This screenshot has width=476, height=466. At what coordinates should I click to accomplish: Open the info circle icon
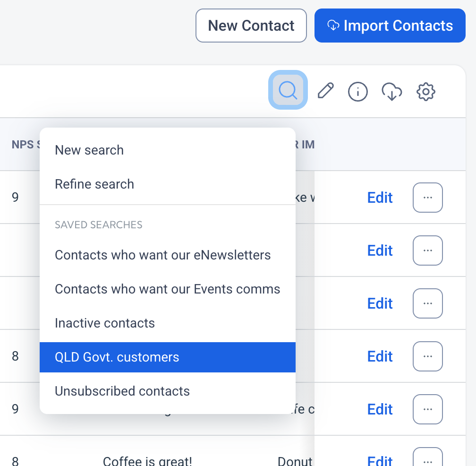tap(357, 91)
